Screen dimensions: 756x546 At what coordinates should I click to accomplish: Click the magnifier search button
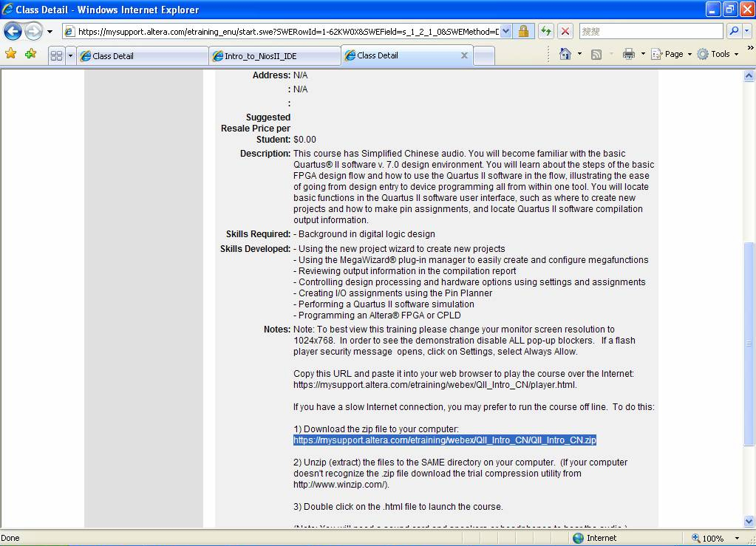pyautogui.click(x=733, y=31)
